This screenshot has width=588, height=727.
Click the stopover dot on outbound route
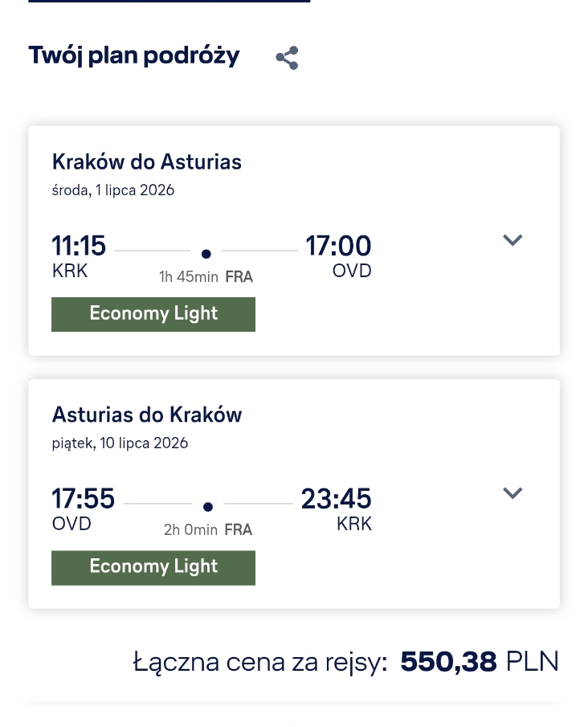click(206, 254)
